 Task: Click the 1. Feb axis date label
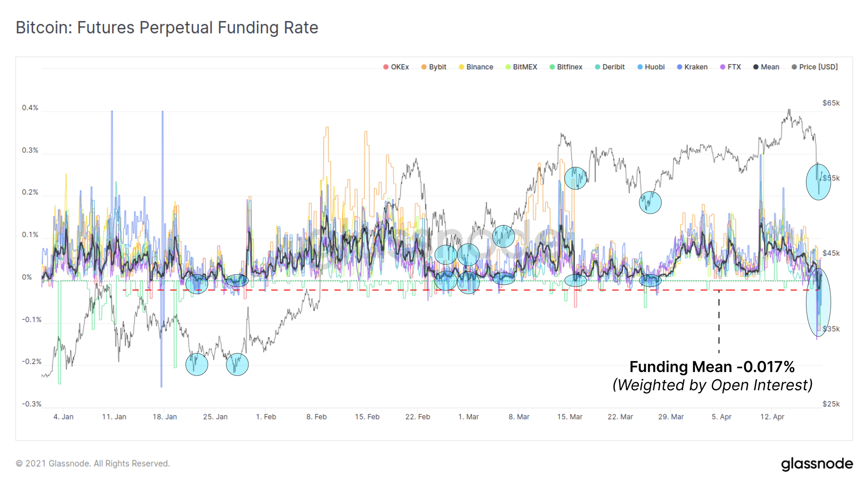click(266, 417)
